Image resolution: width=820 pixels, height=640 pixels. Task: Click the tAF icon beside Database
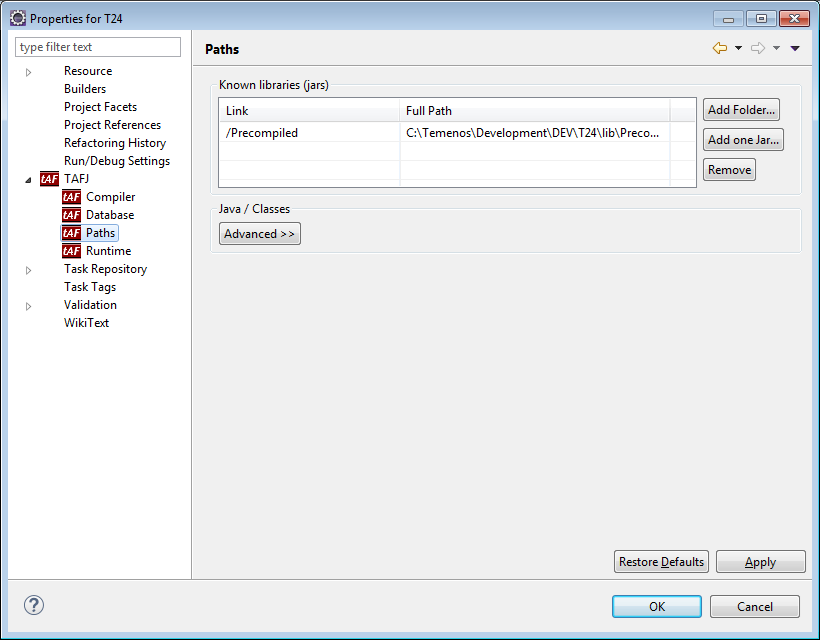click(71, 215)
